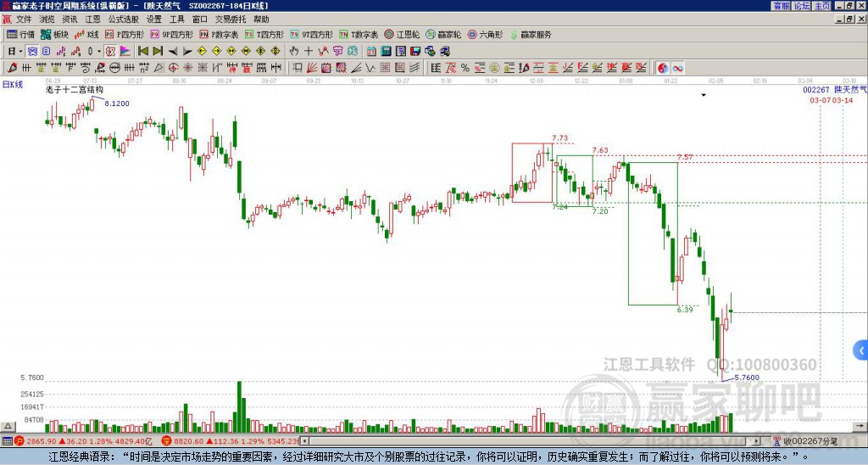Jump to last bar with skip-to-end icon
Image resolution: width=868 pixels, height=465 pixels.
(x=158, y=51)
